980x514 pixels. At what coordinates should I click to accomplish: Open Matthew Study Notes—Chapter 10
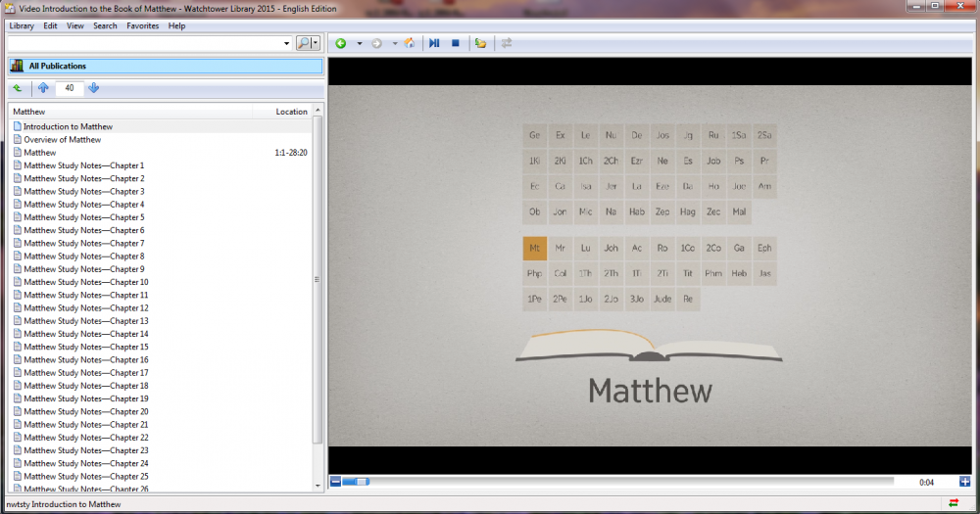(86, 282)
